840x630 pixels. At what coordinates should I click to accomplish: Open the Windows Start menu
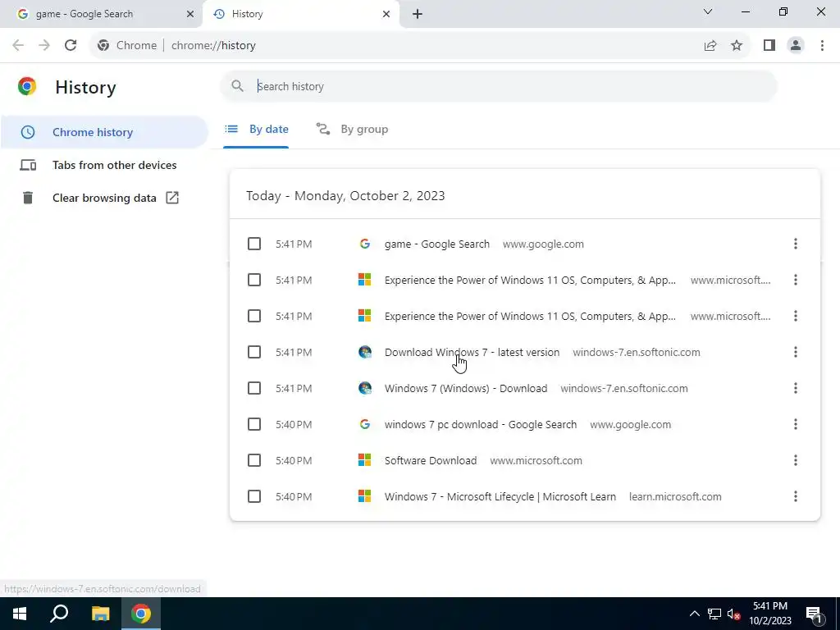coord(20,614)
